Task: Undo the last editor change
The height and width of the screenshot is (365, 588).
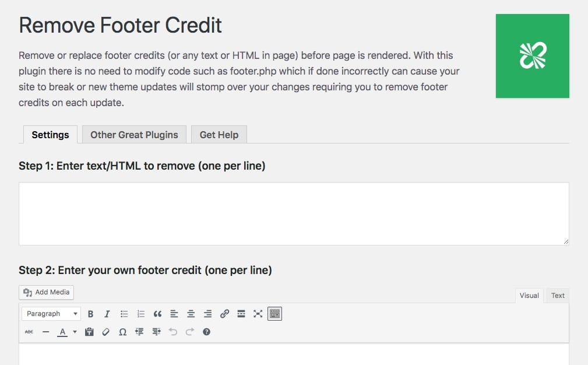Action: (x=172, y=332)
